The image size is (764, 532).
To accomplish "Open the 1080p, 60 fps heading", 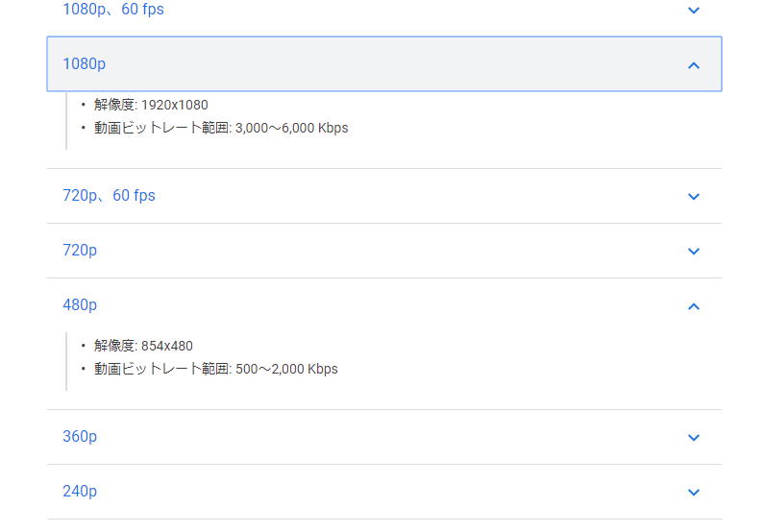I will pyautogui.click(x=112, y=10).
